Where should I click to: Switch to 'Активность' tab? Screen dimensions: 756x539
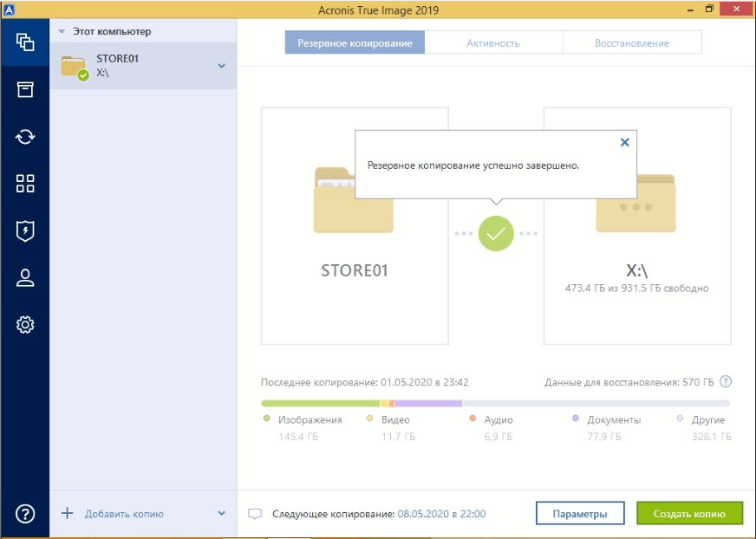493,43
